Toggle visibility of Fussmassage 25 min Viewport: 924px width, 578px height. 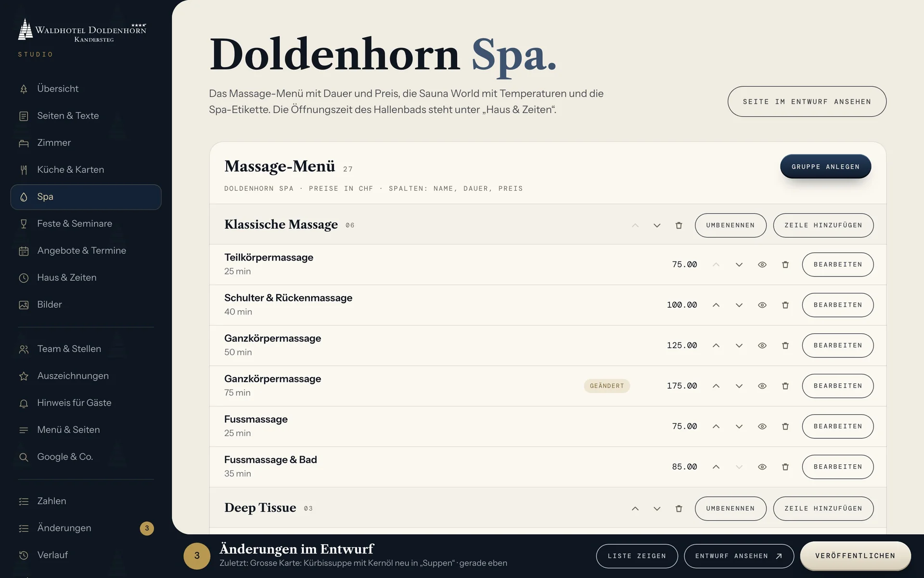tap(762, 426)
